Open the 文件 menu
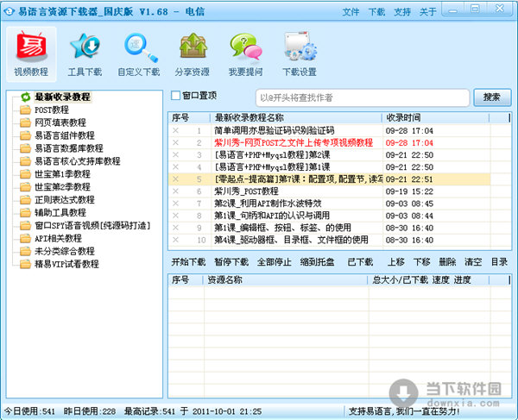 (351, 12)
